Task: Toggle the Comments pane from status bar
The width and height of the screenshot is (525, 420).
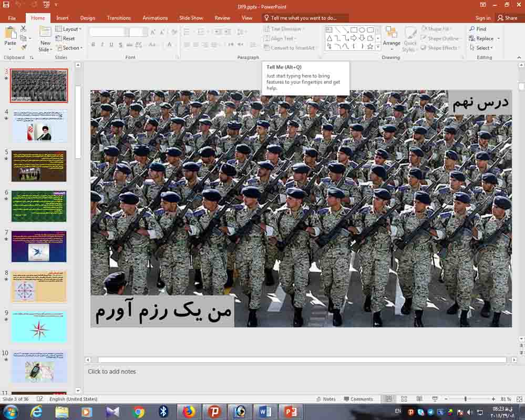Action: [x=358, y=399]
